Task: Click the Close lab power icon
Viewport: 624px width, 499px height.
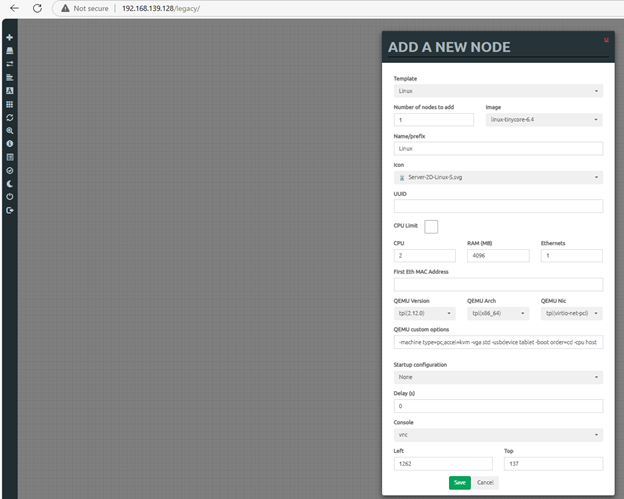Action: [x=10, y=197]
